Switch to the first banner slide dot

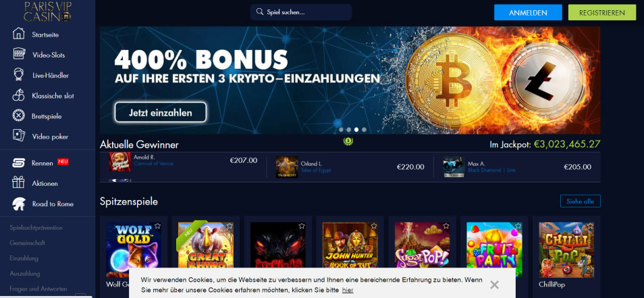pyautogui.click(x=341, y=130)
